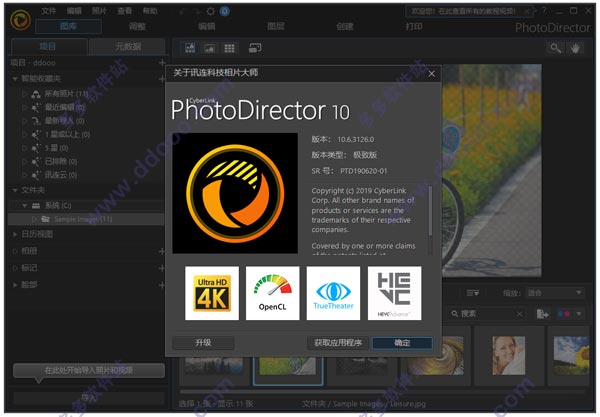Click the TrueTheater badge in the About dialog

pyautogui.click(x=333, y=293)
